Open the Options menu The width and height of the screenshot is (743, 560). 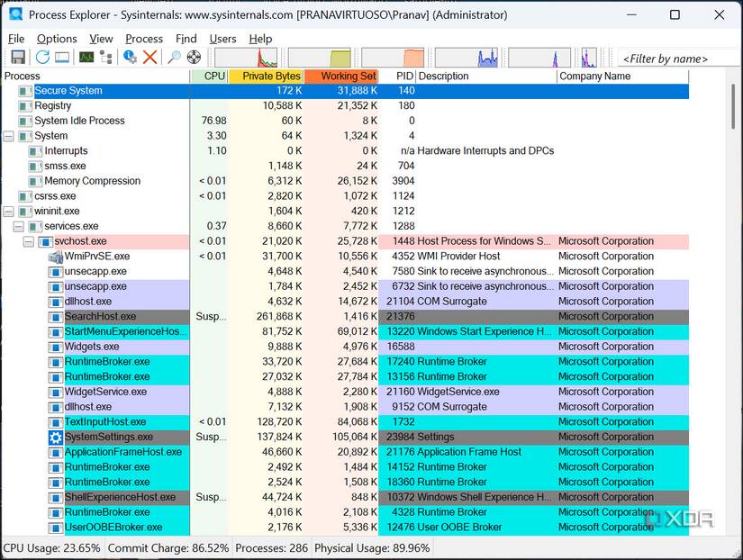[57, 39]
